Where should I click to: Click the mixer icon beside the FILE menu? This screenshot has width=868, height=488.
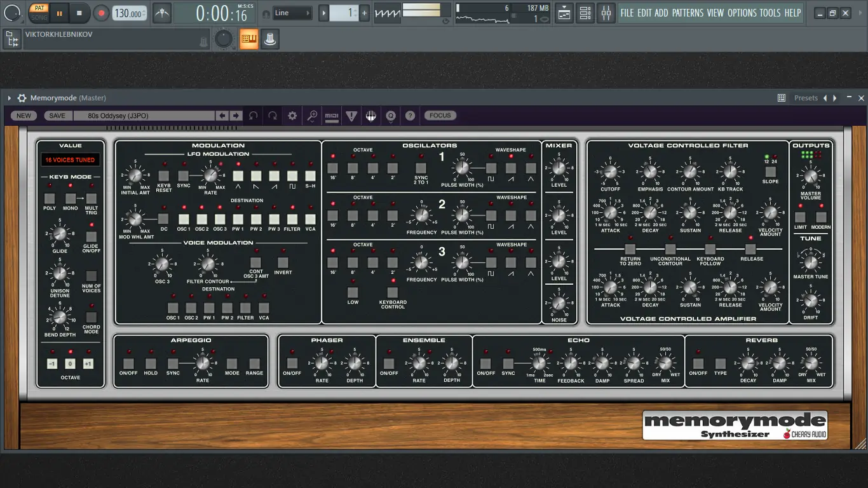tap(606, 12)
